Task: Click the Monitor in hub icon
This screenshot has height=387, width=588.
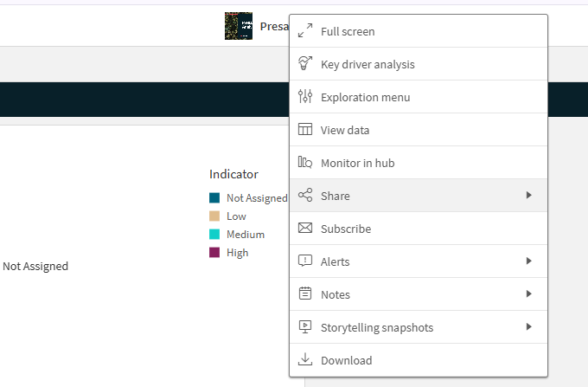Action: [304, 163]
